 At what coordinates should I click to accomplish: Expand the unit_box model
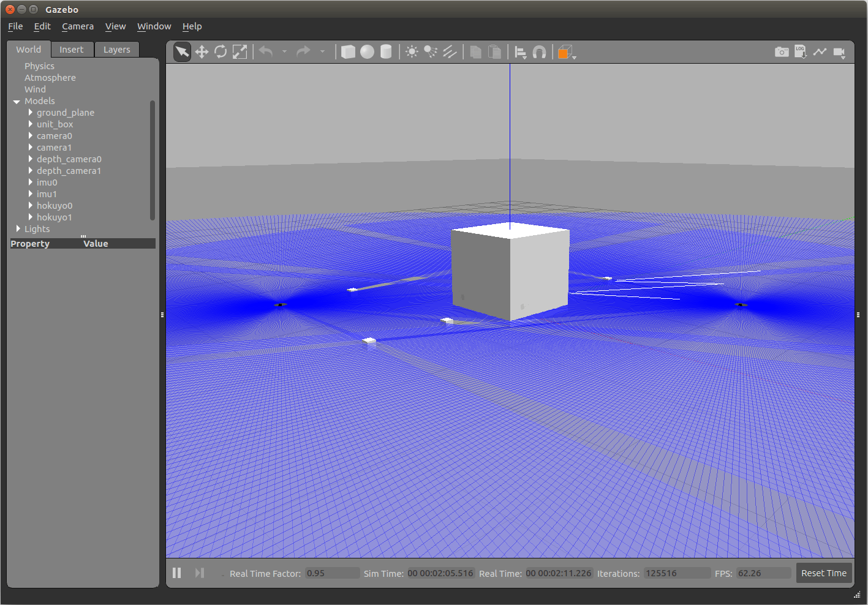pyautogui.click(x=30, y=124)
